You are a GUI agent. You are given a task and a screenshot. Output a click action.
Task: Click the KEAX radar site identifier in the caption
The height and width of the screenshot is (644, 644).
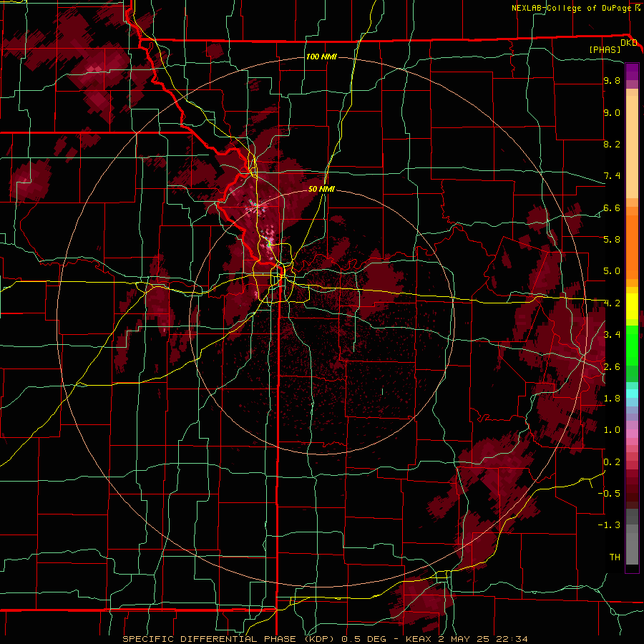point(418,639)
